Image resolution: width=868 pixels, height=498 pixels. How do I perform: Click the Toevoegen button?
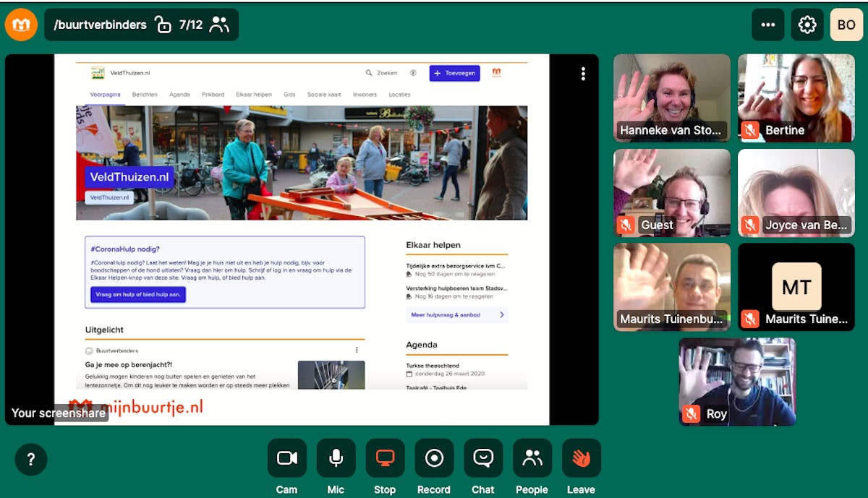tap(454, 73)
